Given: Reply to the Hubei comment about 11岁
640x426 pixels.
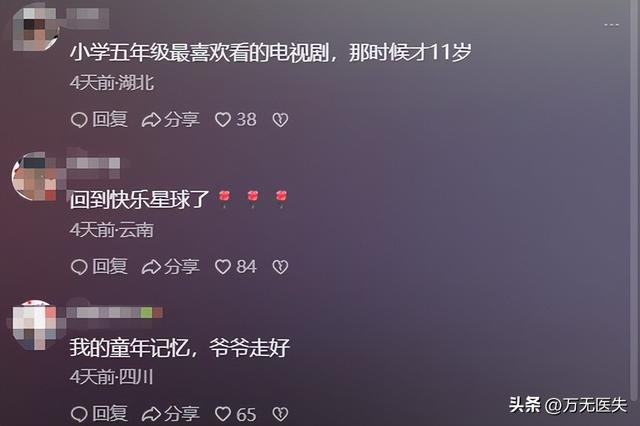Looking at the screenshot, I should [99, 120].
